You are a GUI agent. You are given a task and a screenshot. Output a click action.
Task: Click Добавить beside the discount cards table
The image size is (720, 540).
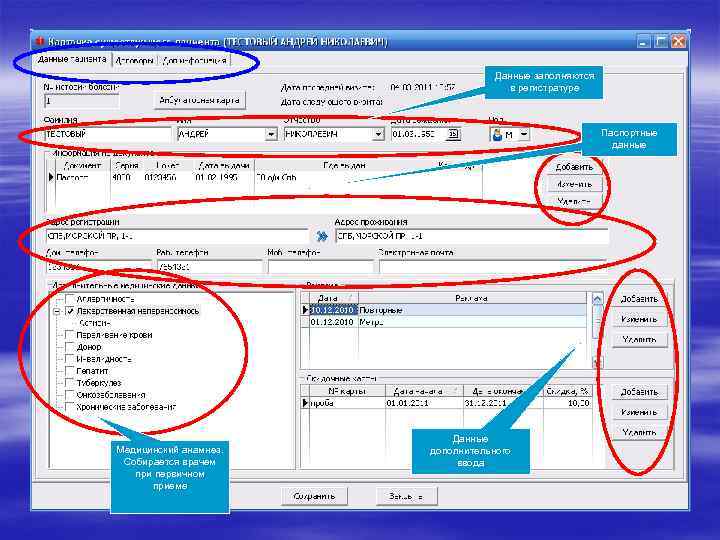click(x=639, y=392)
